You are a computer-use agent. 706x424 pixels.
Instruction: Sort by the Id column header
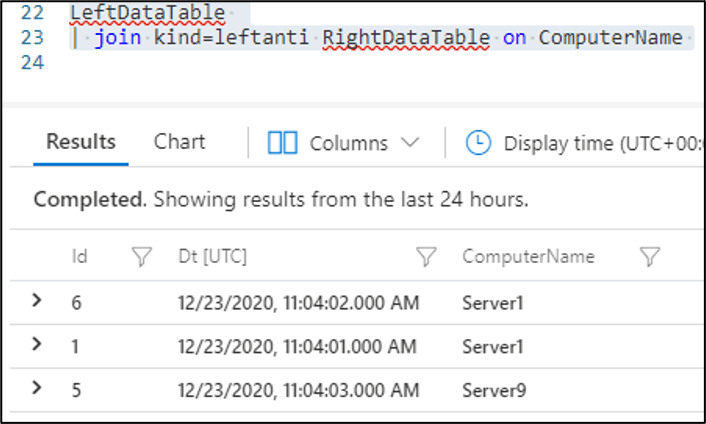coord(80,257)
